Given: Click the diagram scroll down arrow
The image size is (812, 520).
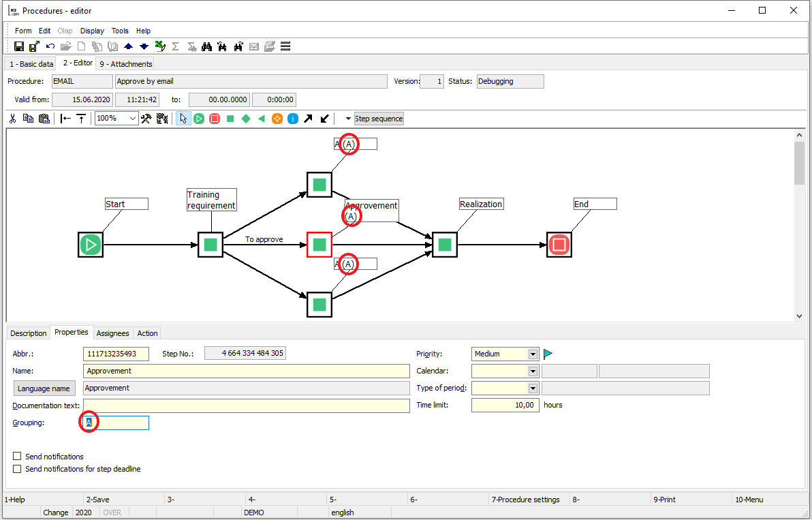Looking at the screenshot, I should 800,316.
